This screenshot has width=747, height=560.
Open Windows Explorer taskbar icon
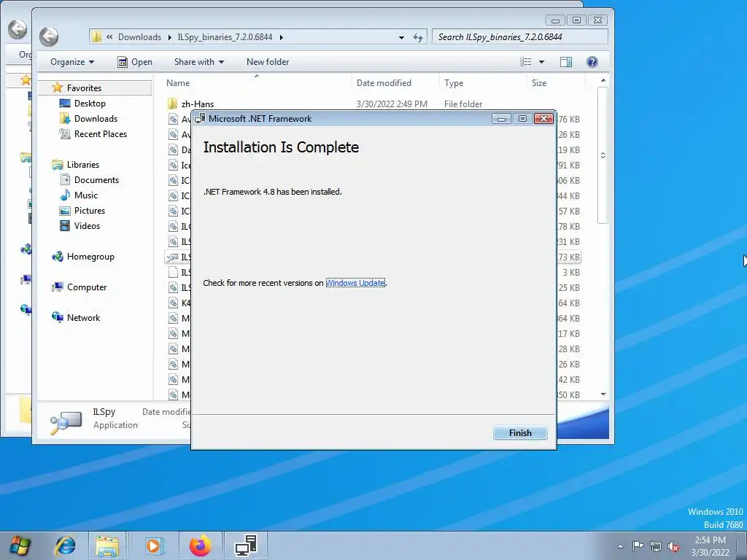pyautogui.click(x=107, y=545)
